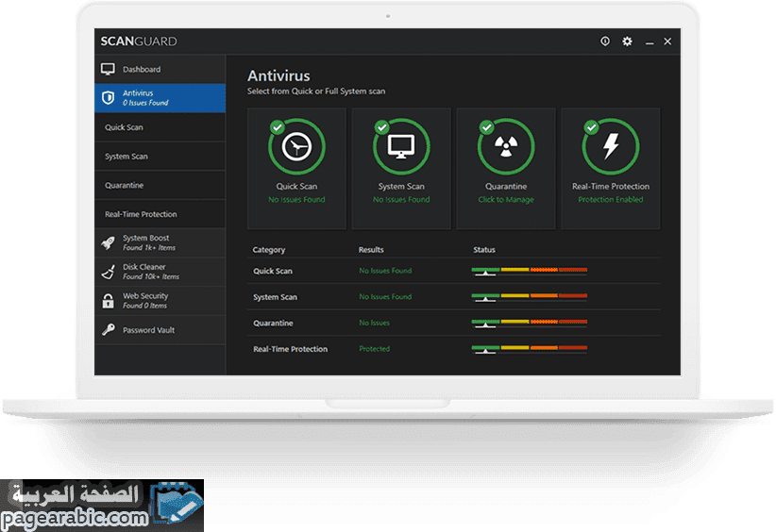Click the Quarantine status bar meter
Screen dimensions: 776x532
tap(530, 323)
